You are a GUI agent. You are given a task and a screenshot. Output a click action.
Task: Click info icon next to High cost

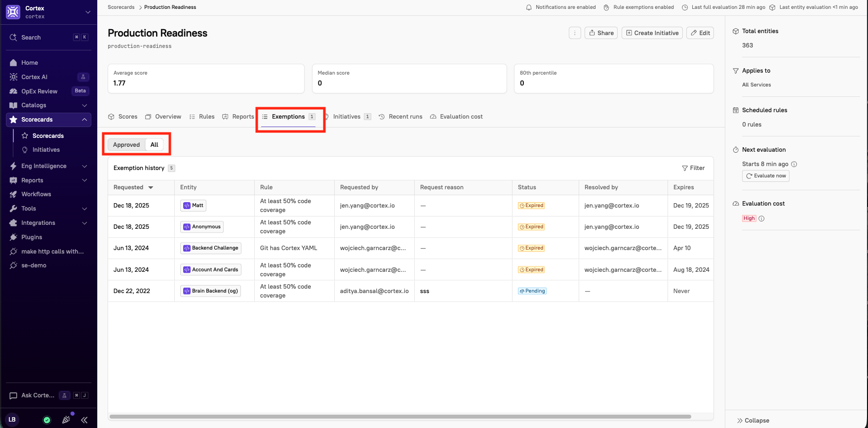pos(761,218)
